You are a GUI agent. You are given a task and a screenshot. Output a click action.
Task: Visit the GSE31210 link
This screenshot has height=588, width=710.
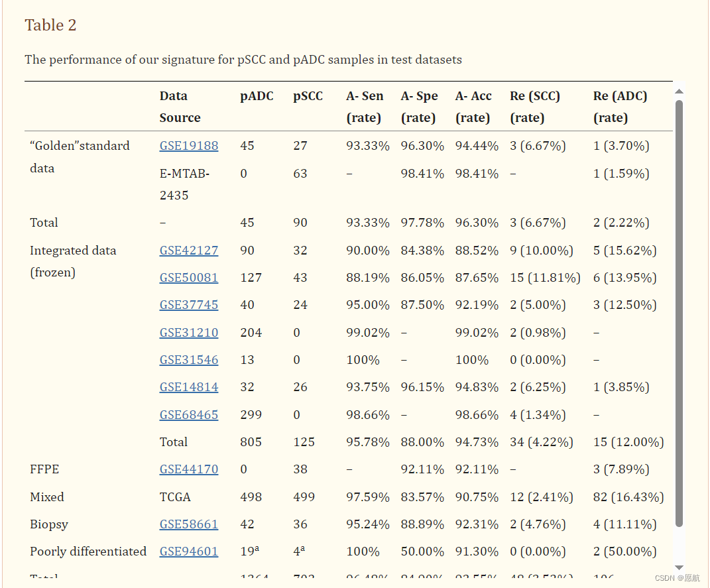(x=189, y=333)
